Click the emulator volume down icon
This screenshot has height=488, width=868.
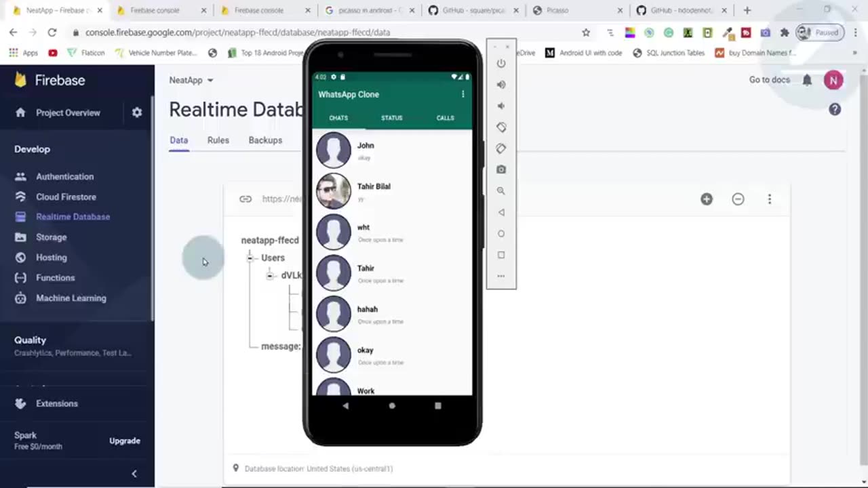pyautogui.click(x=501, y=106)
